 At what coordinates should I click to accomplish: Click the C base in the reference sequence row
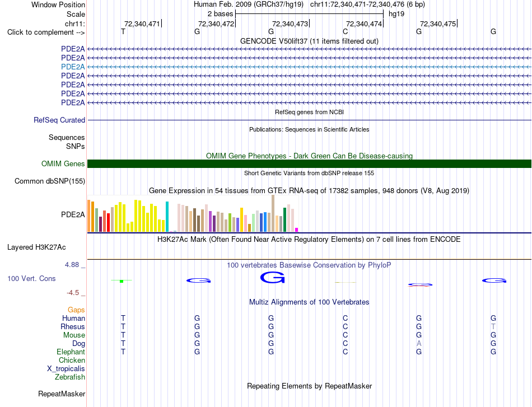(x=345, y=32)
